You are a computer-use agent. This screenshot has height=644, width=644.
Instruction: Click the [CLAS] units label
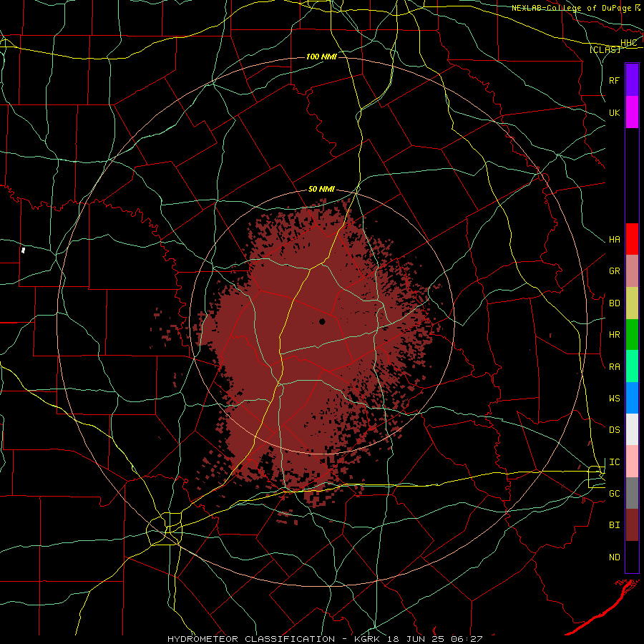point(605,49)
